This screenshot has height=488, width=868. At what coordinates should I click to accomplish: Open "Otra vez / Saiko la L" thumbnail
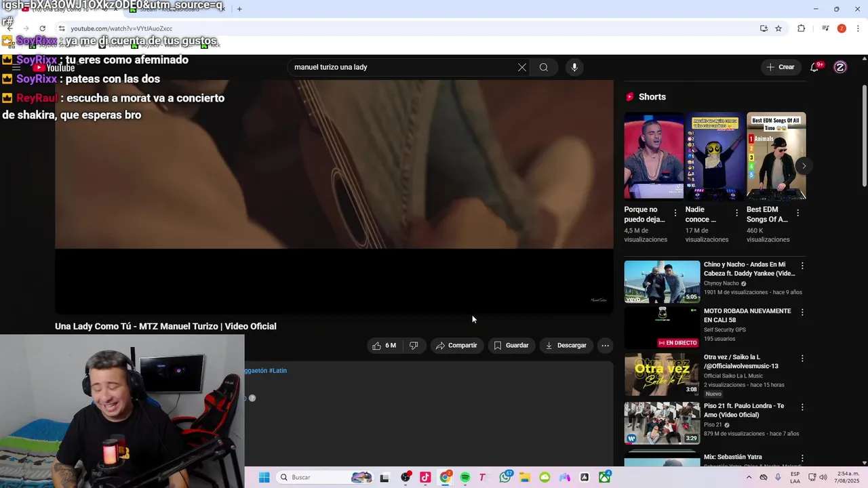pos(662,374)
